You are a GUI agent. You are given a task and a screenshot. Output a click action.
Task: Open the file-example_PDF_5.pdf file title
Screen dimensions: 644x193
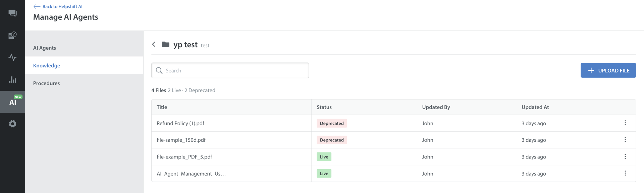(184, 157)
